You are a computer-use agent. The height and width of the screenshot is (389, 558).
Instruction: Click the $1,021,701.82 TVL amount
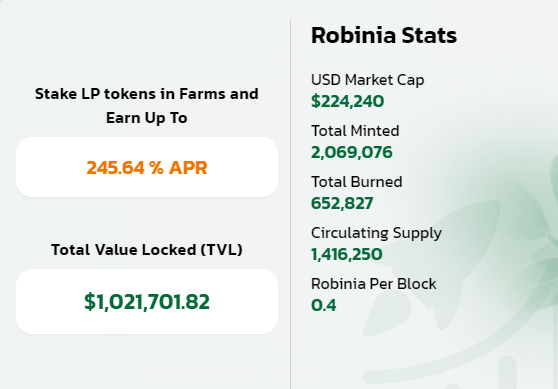coord(147,302)
